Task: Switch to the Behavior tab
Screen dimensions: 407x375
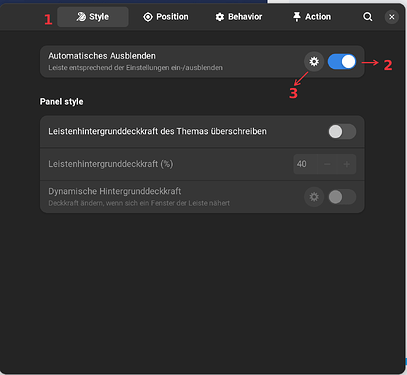Action: (239, 17)
